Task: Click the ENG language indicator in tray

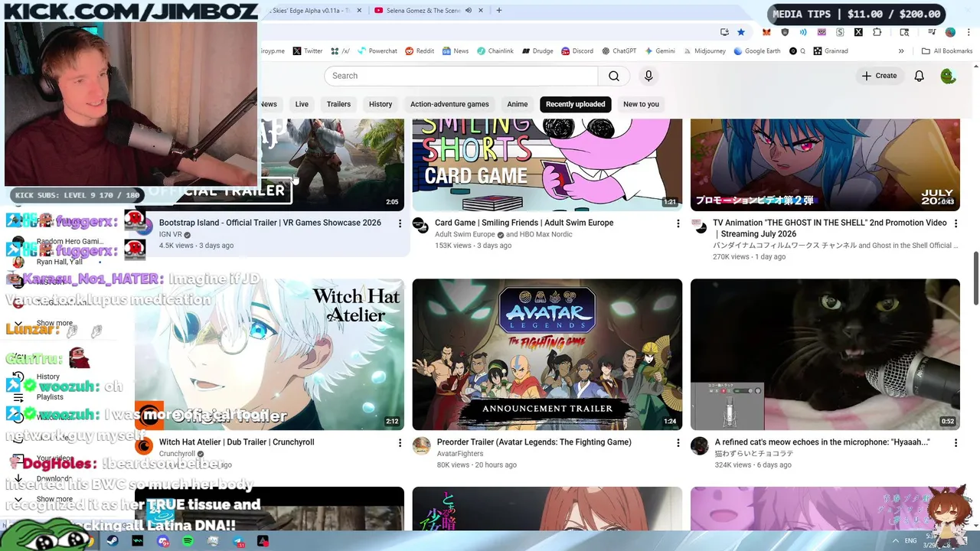Action: [911, 541]
